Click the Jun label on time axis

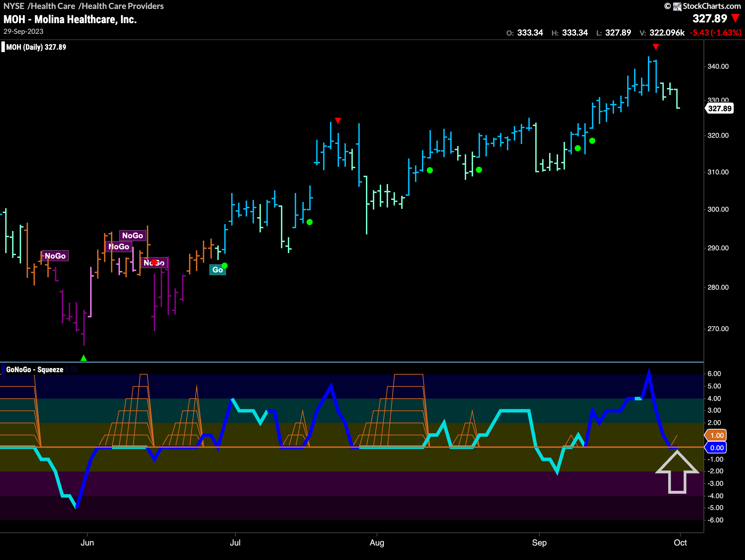click(87, 542)
